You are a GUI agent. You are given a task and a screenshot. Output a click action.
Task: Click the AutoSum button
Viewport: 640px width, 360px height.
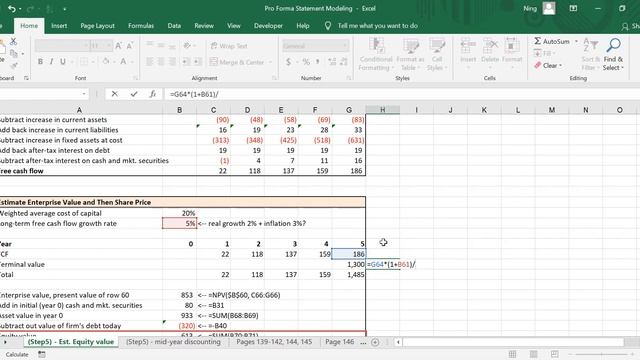pos(552,41)
